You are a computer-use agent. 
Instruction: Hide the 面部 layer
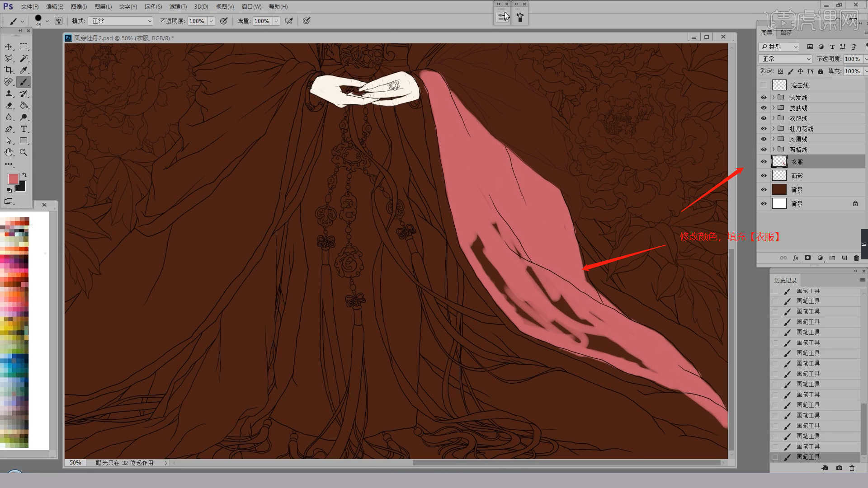[764, 176]
